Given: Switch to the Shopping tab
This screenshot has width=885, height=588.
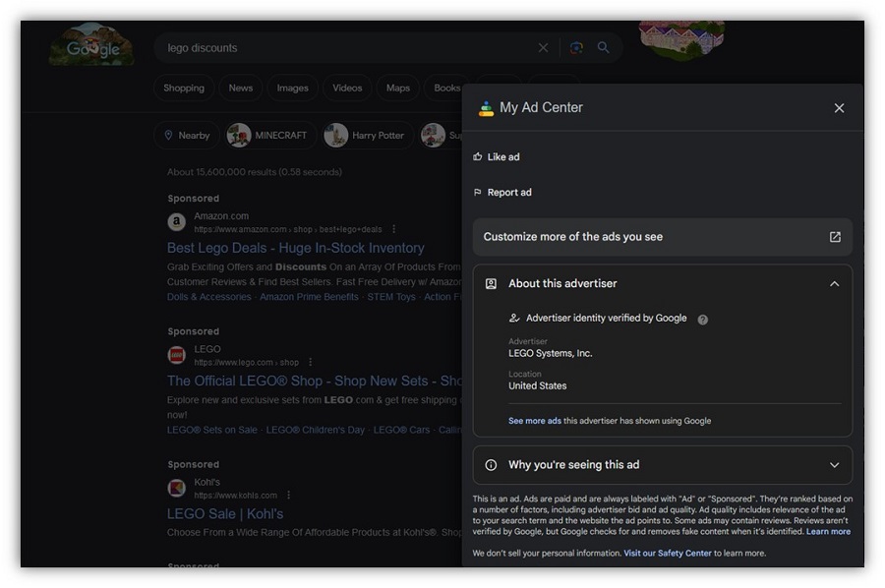Looking at the screenshot, I should pyautogui.click(x=184, y=88).
